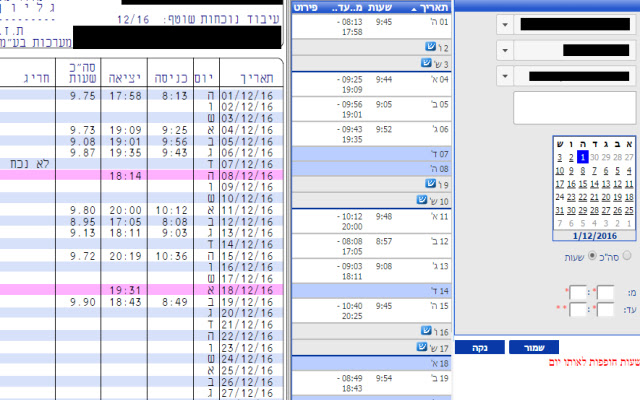Click entry time 10:12 in the report
Image resolution: width=640 pixels, height=400 pixels.
(171, 210)
